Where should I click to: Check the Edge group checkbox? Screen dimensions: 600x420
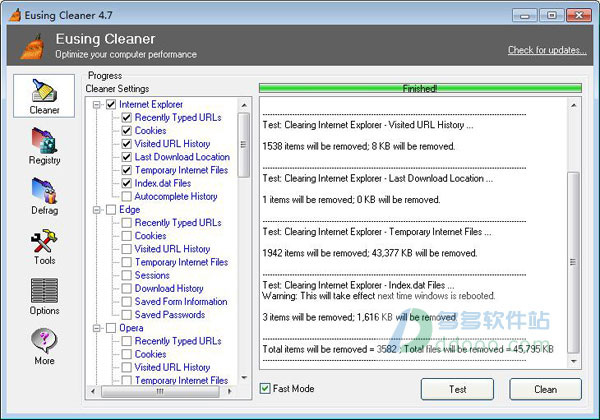[x=111, y=210]
